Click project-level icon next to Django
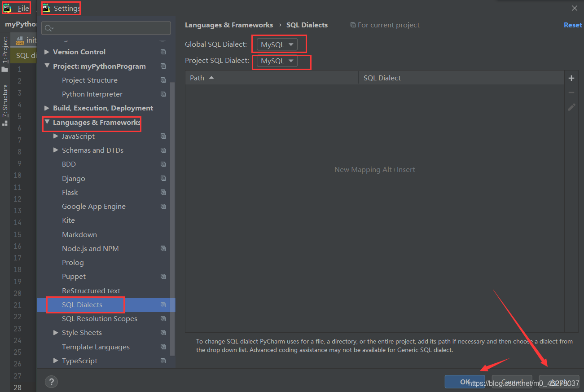This screenshot has width=584, height=392. pos(163,178)
